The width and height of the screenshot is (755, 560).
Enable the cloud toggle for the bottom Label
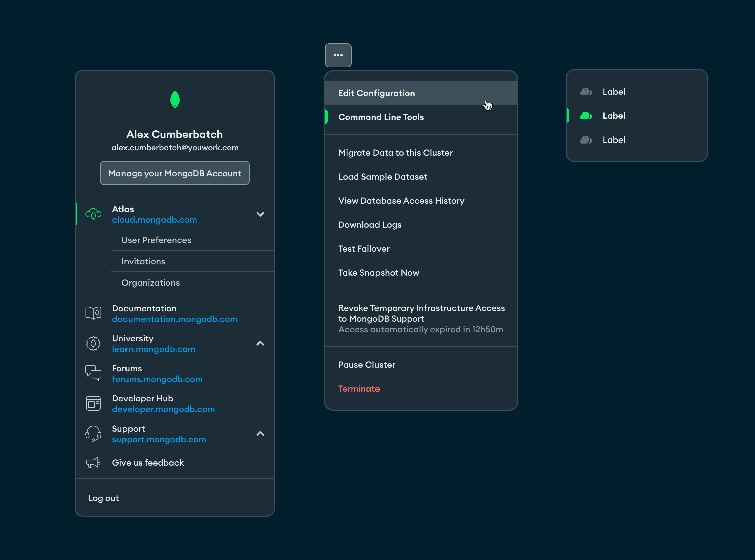pyautogui.click(x=586, y=139)
